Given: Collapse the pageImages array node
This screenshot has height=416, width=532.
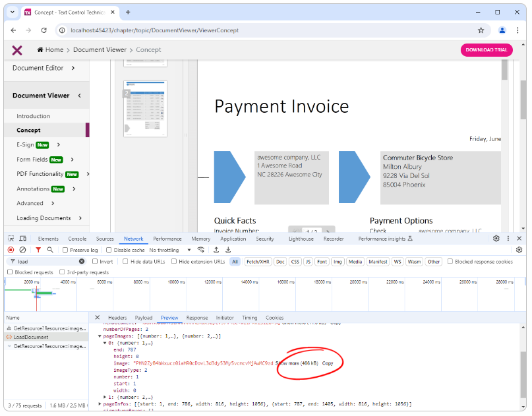Looking at the screenshot, I should coord(100,336).
